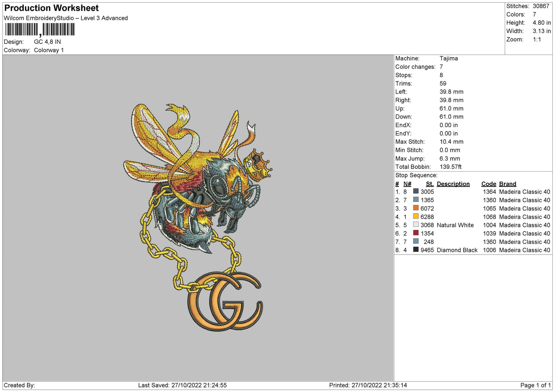Screen dimensions: 555x392
Task: Click code 1004 in the Natural White row
Action: 489,225
